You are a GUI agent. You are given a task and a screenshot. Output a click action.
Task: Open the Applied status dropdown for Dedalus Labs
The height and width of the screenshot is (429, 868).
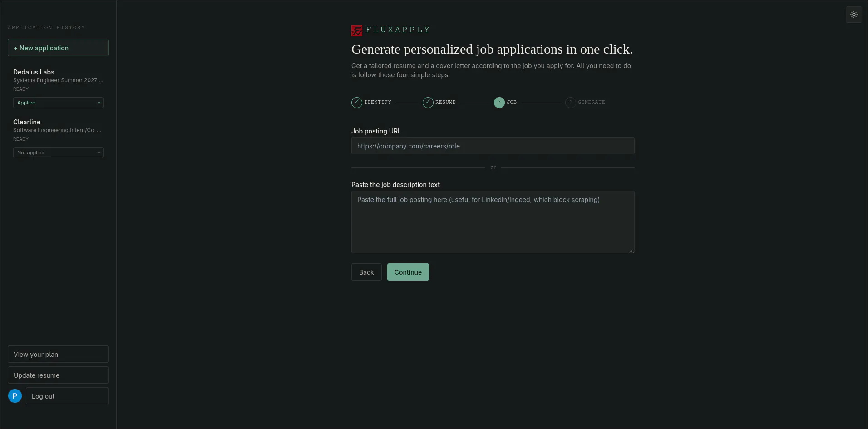pyautogui.click(x=58, y=103)
